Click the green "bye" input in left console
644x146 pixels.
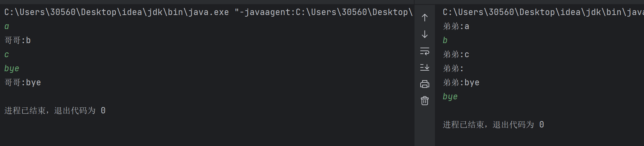(12, 69)
